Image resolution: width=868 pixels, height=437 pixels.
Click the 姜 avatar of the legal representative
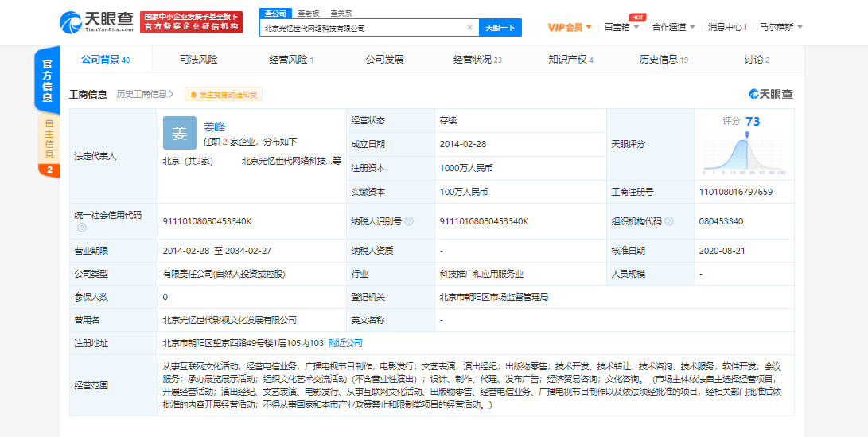(x=179, y=133)
